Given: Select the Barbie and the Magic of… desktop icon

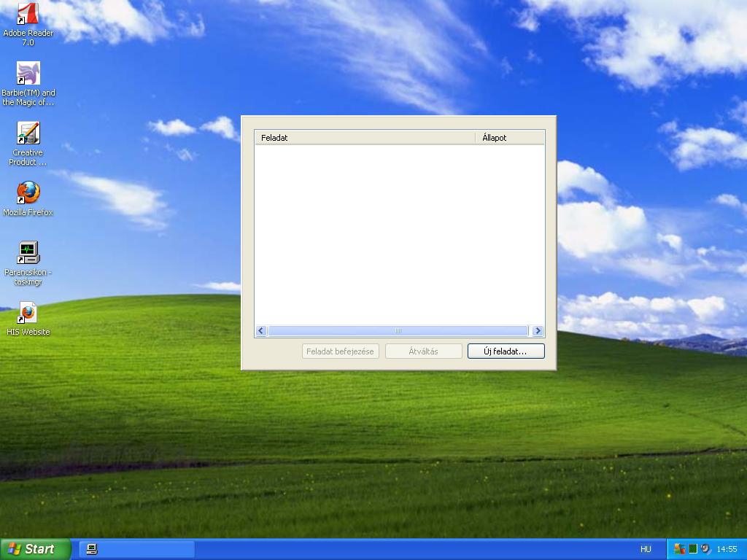Looking at the screenshot, I should tap(28, 84).
